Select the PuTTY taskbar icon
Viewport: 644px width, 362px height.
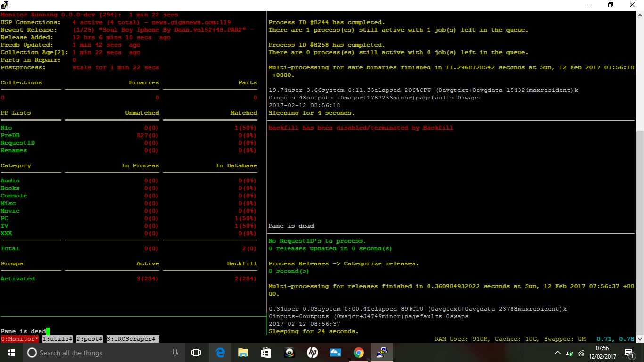pos(381,353)
